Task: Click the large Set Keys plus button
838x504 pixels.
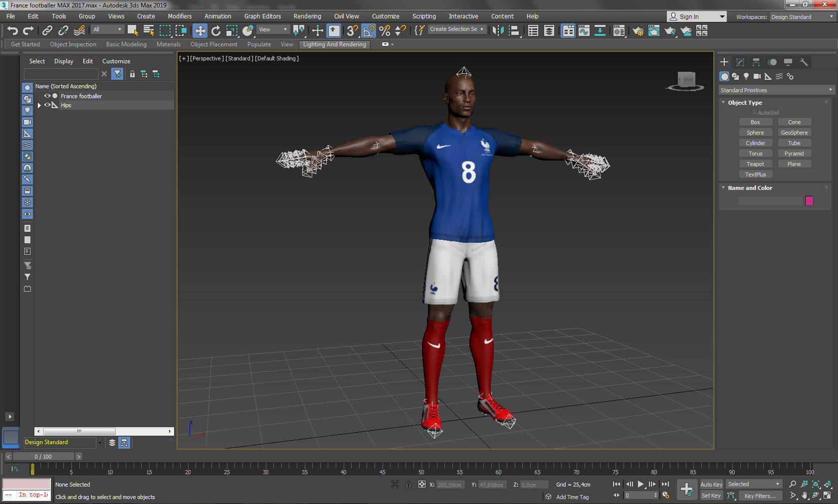Action: [687, 489]
